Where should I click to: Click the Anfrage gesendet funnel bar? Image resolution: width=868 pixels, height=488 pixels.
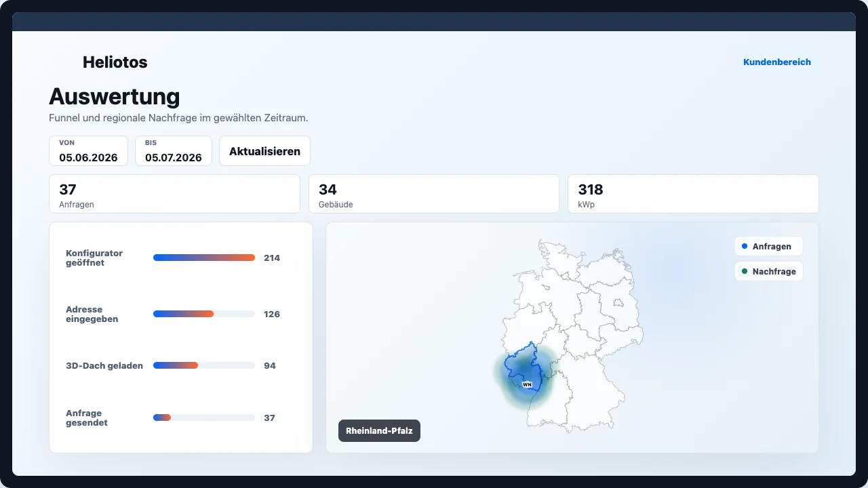(204, 418)
